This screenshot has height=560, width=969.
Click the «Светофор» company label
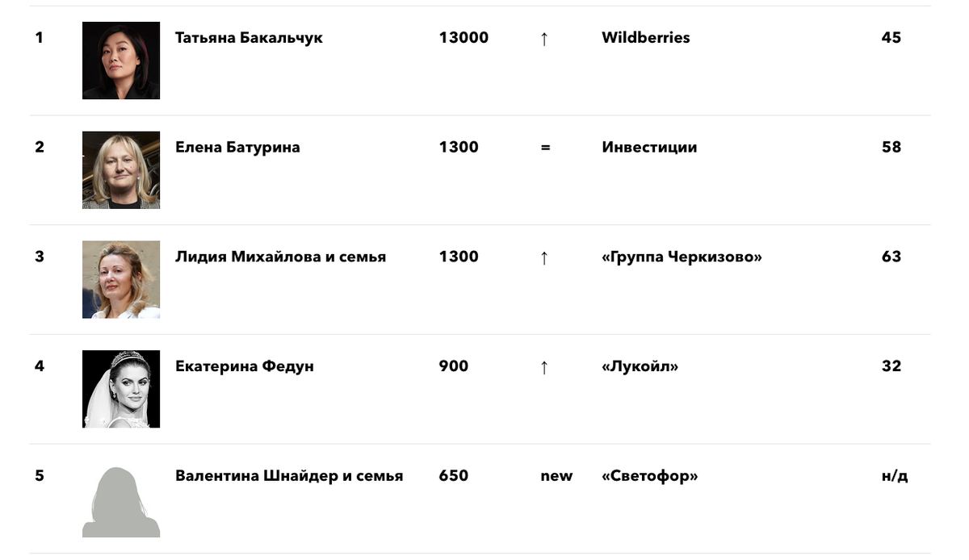[x=650, y=476]
